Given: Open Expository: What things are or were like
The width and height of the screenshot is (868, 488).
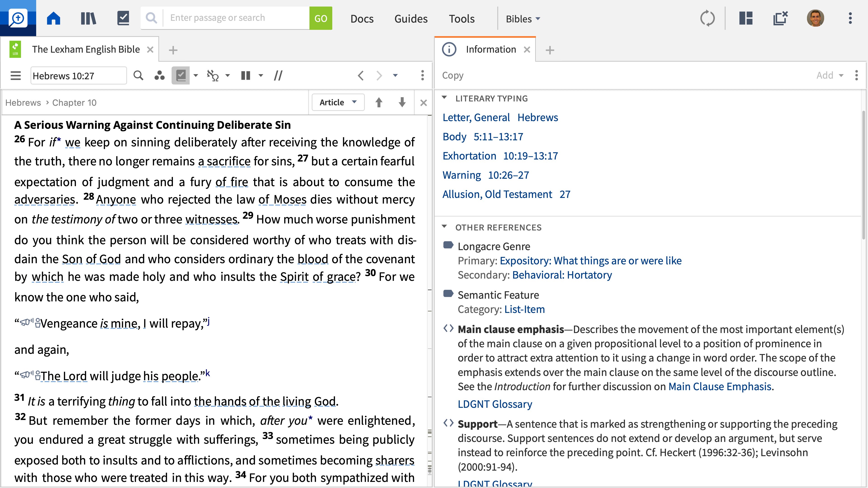Looking at the screenshot, I should [590, 261].
